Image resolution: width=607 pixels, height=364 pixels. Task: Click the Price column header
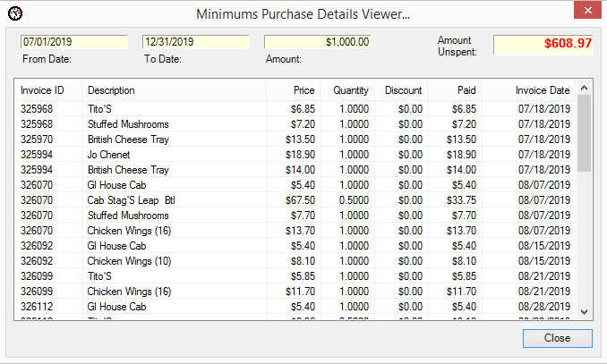click(293, 90)
